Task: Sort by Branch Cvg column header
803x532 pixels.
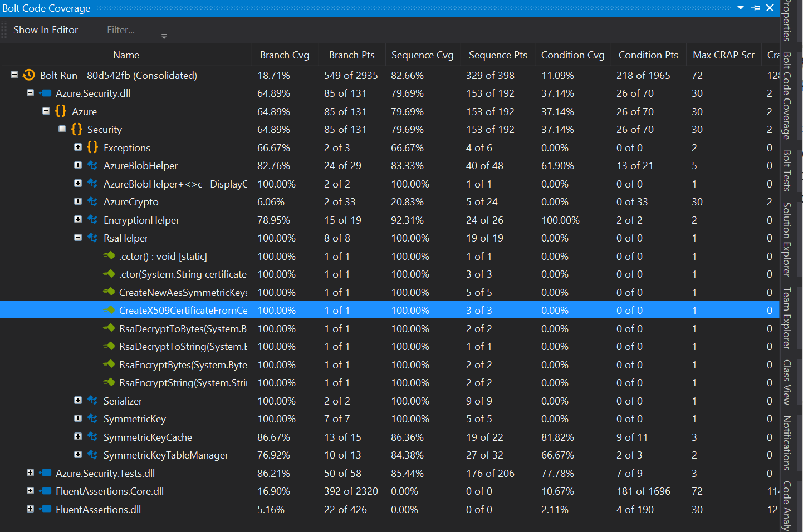Action: click(x=285, y=55)
